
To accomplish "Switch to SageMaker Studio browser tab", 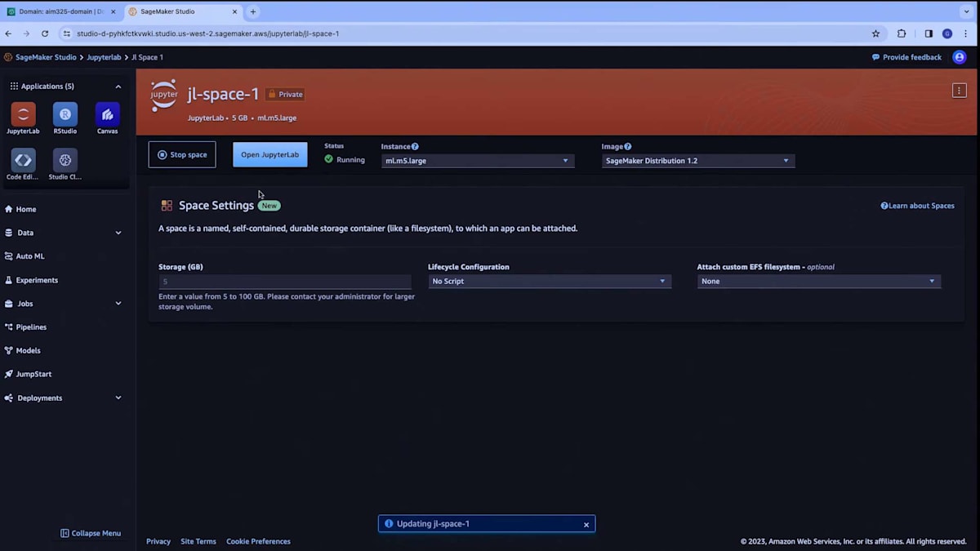I will tap(182, 11).
